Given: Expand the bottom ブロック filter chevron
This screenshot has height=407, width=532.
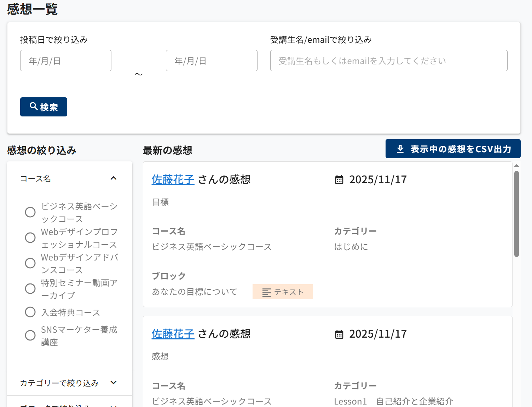Looking at the screenshot, I should 114,405.
